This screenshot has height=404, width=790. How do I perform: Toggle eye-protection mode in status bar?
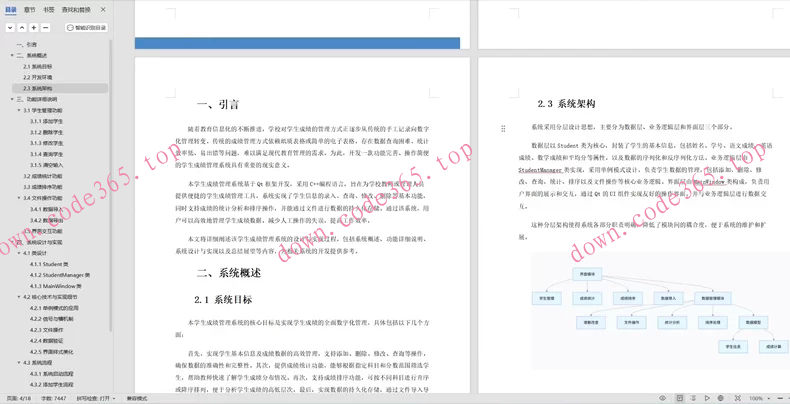[x=663, y=398]
